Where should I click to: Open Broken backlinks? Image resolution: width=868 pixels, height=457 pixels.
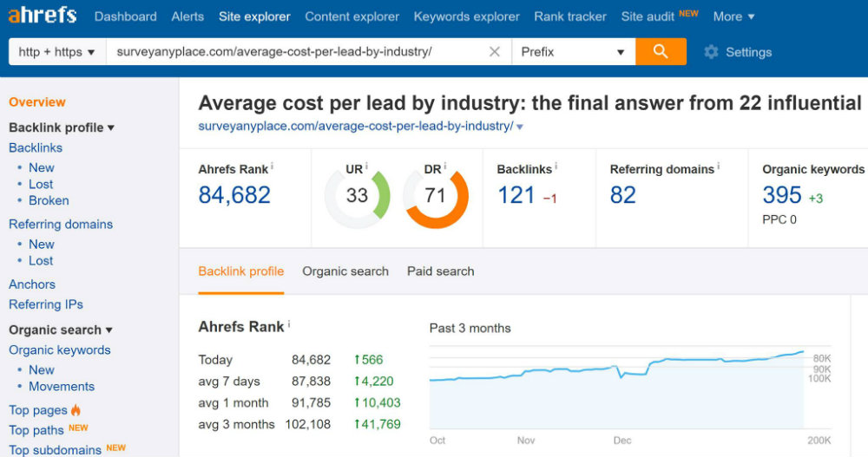coord(49,200)
